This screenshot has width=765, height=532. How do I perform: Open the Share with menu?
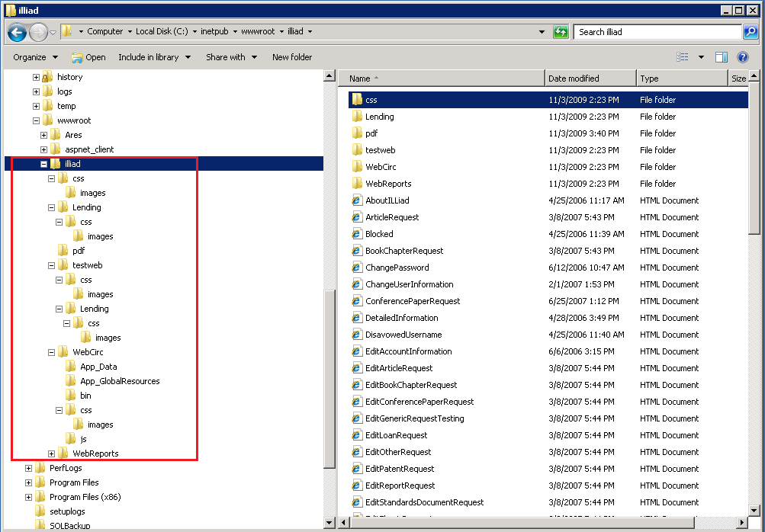[x=231, y=57]
